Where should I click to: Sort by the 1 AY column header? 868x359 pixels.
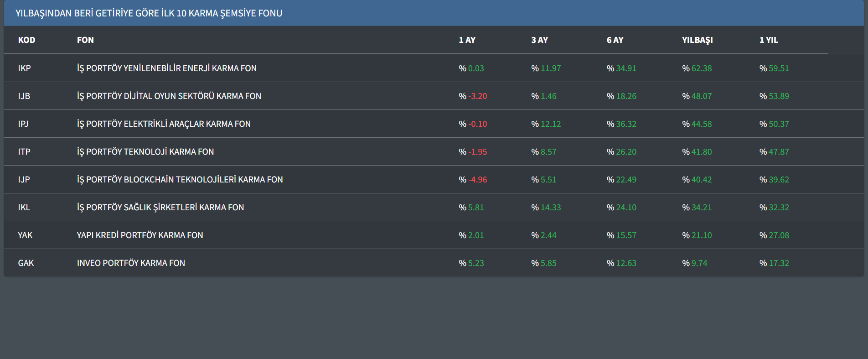[x=467, y=40]
